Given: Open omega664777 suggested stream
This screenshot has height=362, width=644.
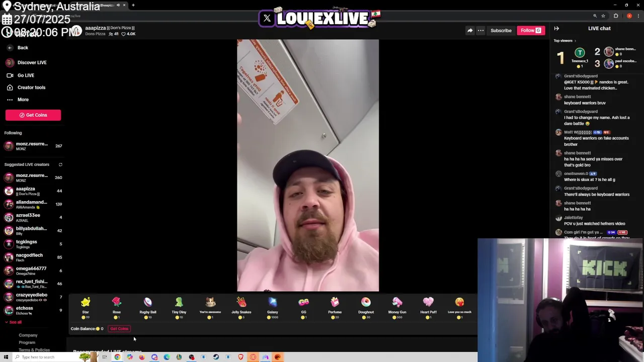Looking at the screenshot, I should coord(33,270).
